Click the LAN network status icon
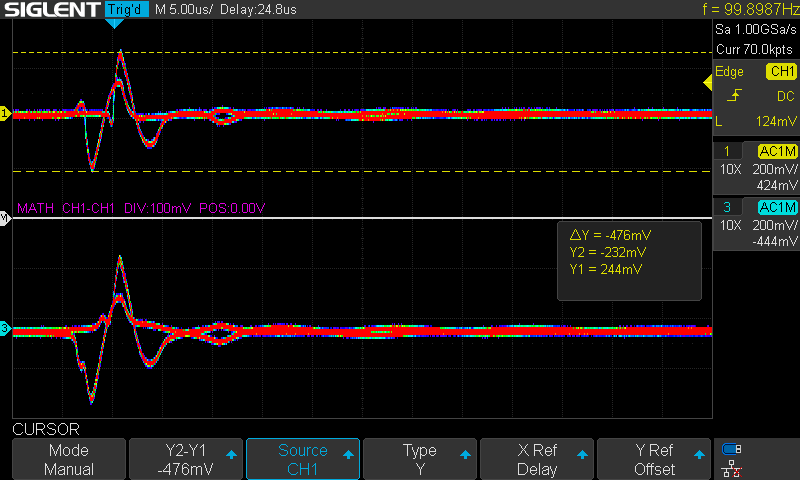 732,469
